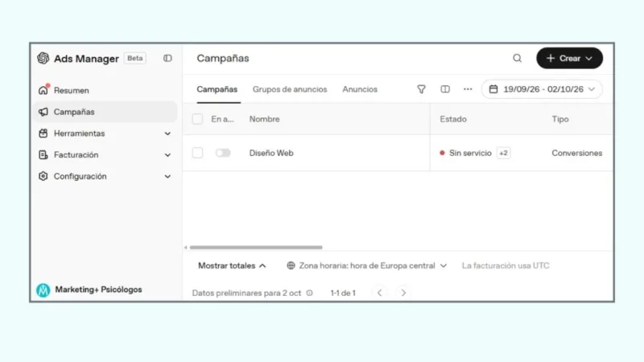Click the Facturación invoice icon
The width and height of the screenshot is (644, 362).
(43, 154)
